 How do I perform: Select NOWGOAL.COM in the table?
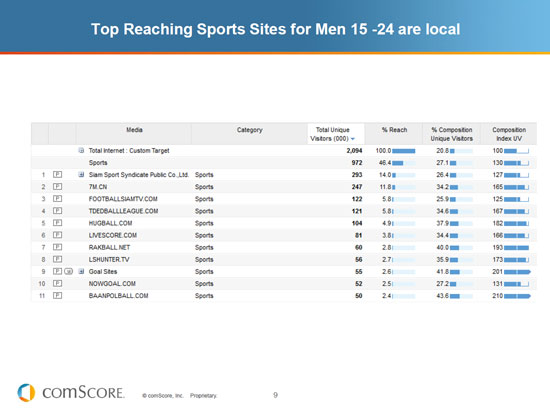tap(112, 283)
